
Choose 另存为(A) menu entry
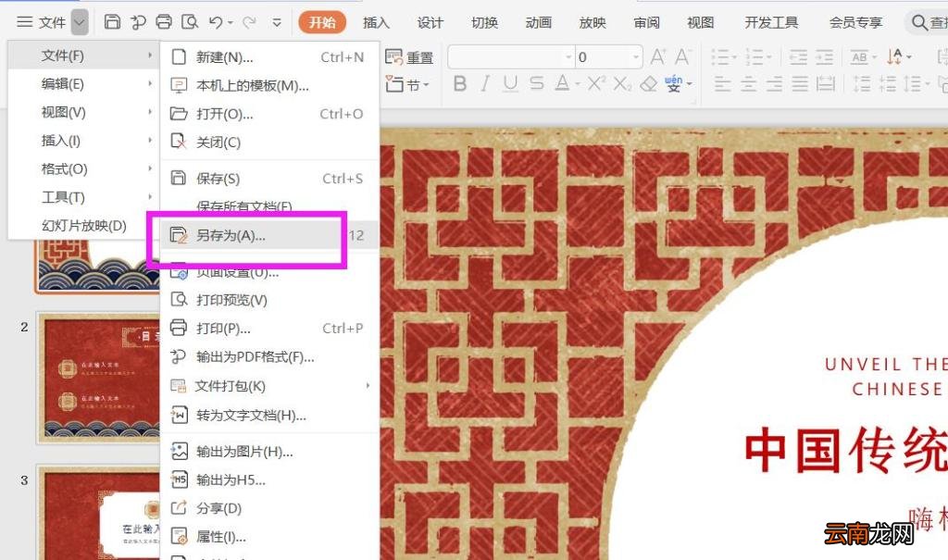click(x=269, y=235)
